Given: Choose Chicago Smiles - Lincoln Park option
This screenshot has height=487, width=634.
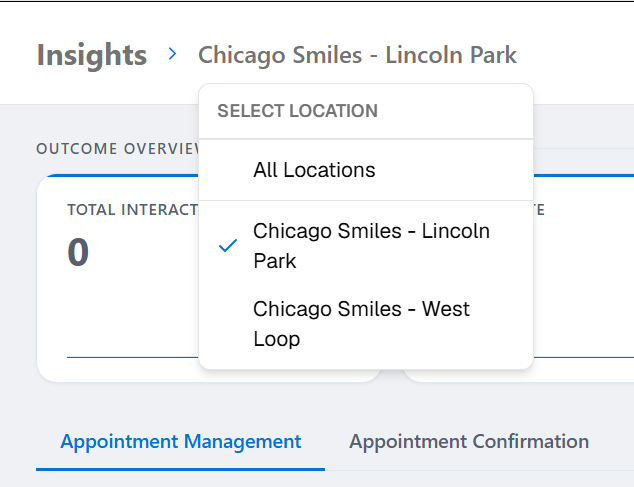Looking at the screenshot, I should click(x=371, y=246).
